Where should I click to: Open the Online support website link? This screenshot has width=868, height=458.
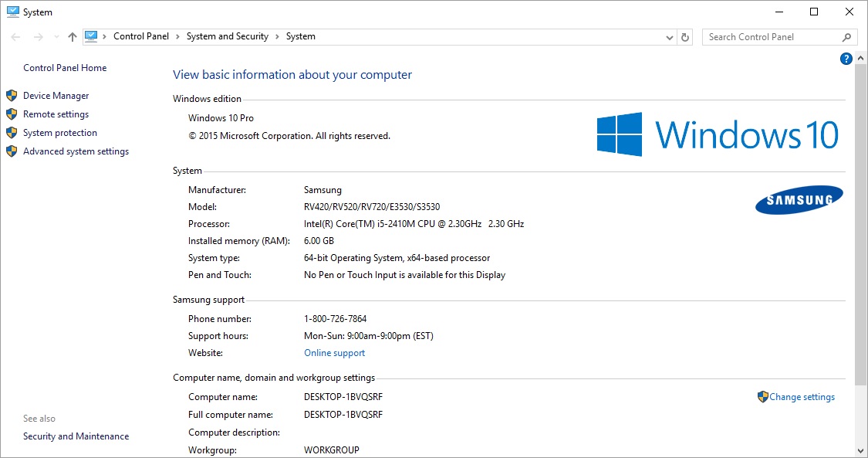pyautogui.click(x=334, y=353)
